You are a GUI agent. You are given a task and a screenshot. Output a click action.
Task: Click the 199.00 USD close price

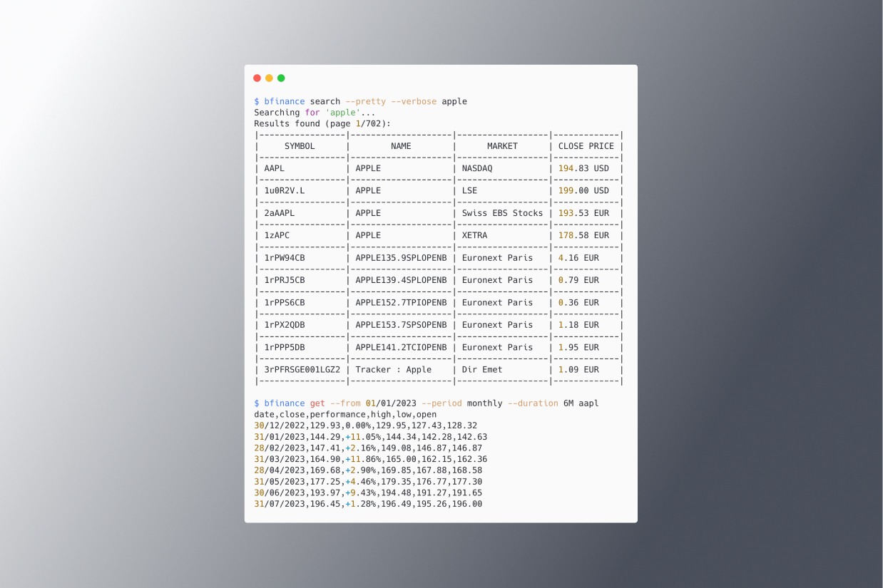coord(584,190)
